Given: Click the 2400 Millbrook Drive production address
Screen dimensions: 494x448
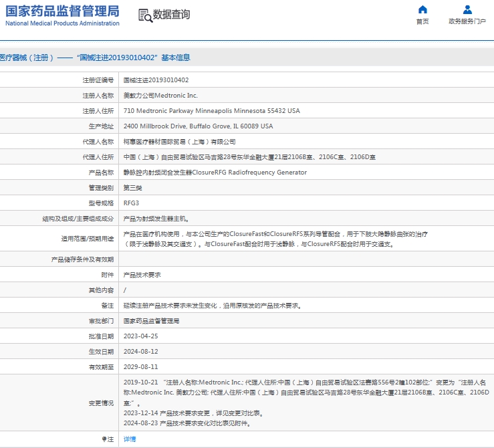Looking at the screenshot, I should (198, 126).
